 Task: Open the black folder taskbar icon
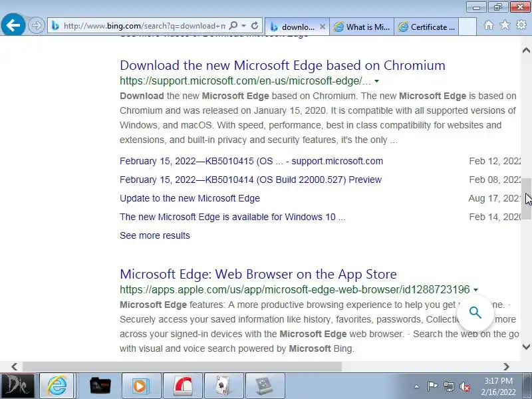pyautogui.click(x=100, y=386)
